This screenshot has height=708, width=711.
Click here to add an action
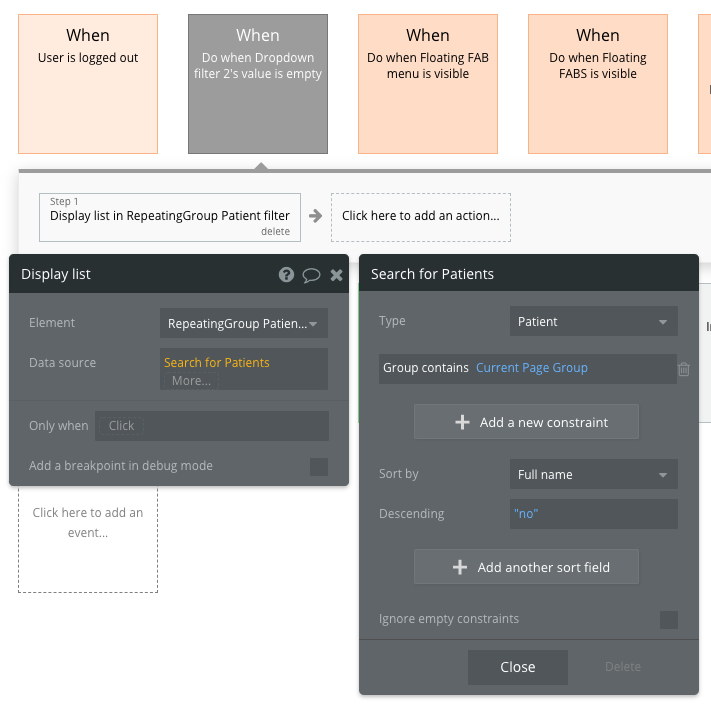pos(420,216)
